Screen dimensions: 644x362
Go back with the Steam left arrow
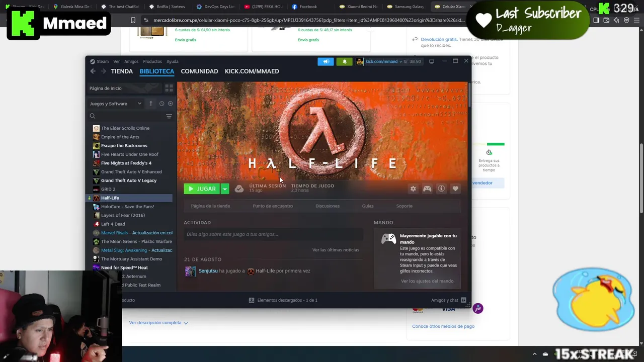(93, 71)
